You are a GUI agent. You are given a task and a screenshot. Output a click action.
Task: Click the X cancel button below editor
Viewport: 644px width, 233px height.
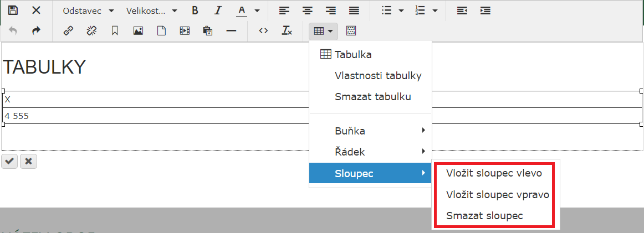pyautogui.click(x=28, y=161)
